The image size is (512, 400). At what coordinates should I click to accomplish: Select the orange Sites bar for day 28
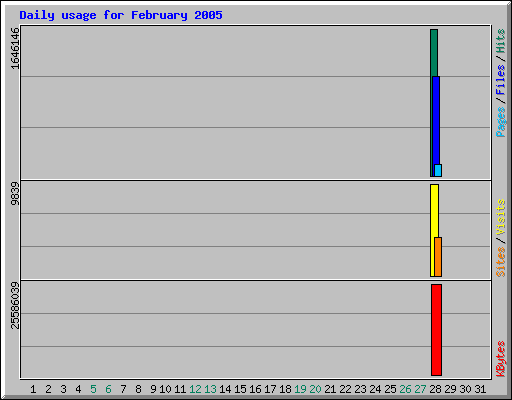click(x=438, y=257)
